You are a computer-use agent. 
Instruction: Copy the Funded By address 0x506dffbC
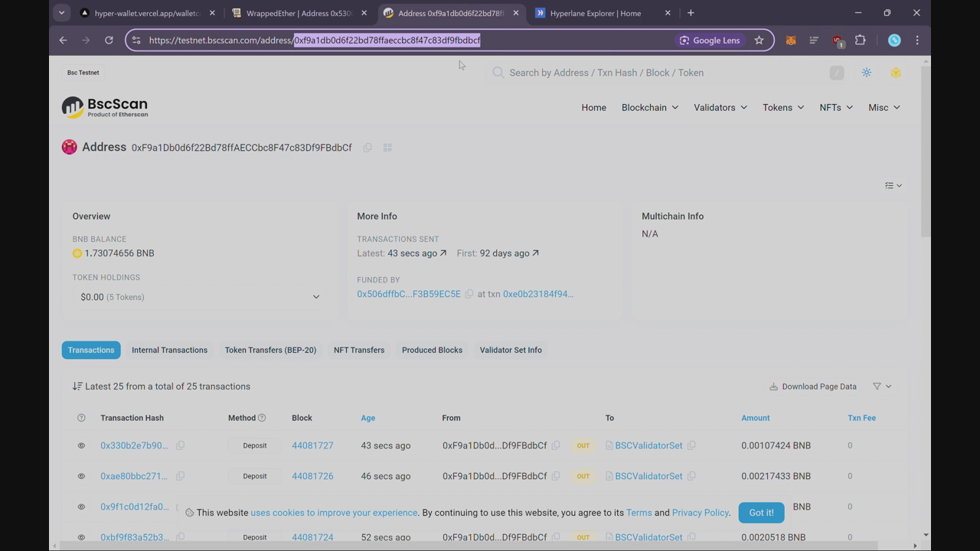tap(469, 294)
